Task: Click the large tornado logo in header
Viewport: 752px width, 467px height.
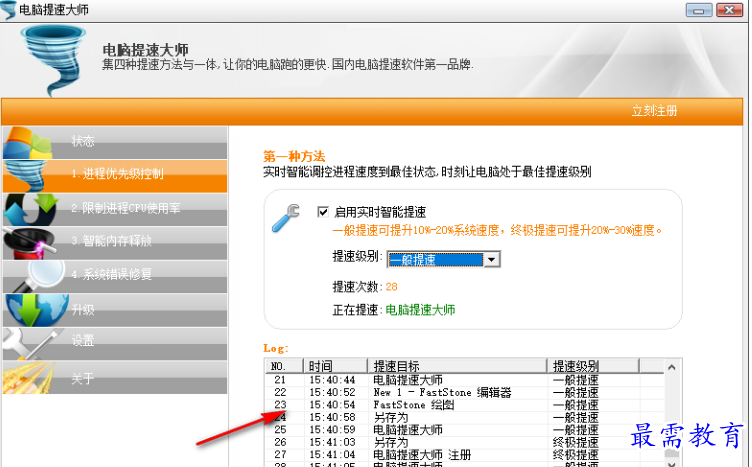Action: [x=53, y=60]
